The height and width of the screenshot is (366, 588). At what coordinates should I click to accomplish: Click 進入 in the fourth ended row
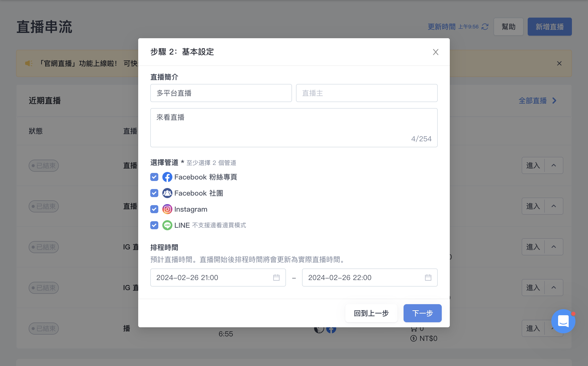[533, 288]
